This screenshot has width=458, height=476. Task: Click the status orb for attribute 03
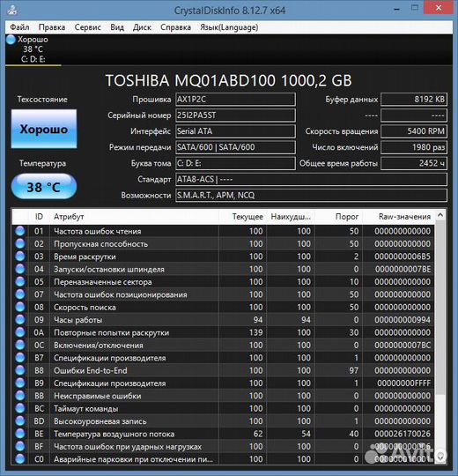tap(20, 257)
